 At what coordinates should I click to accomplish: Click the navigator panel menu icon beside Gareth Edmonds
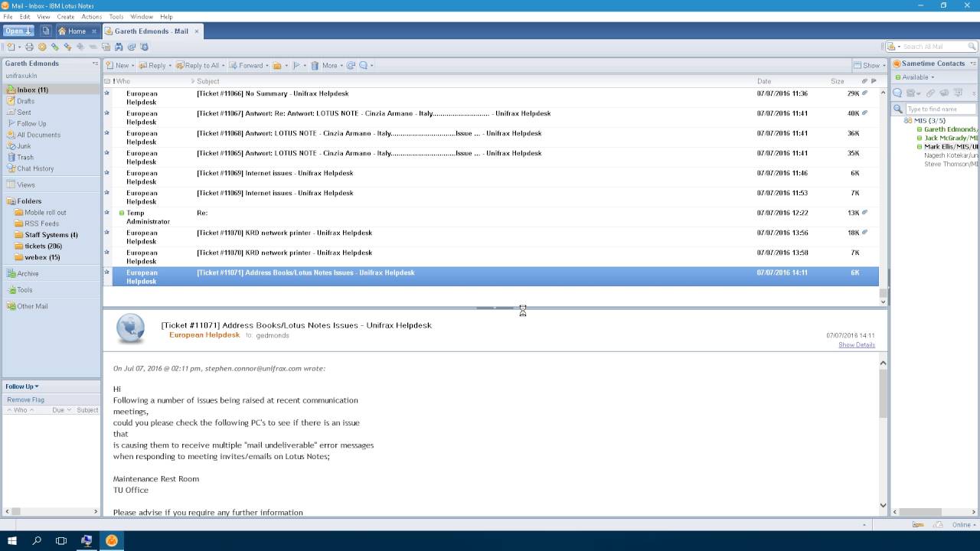[x=95, y=64]
